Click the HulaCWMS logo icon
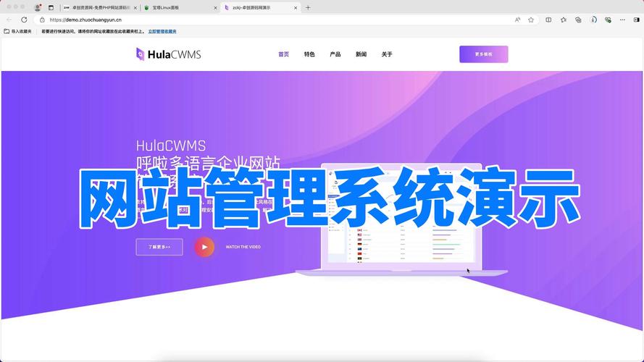This screenshot has height=362, width=644. click(x=141, y=54)
